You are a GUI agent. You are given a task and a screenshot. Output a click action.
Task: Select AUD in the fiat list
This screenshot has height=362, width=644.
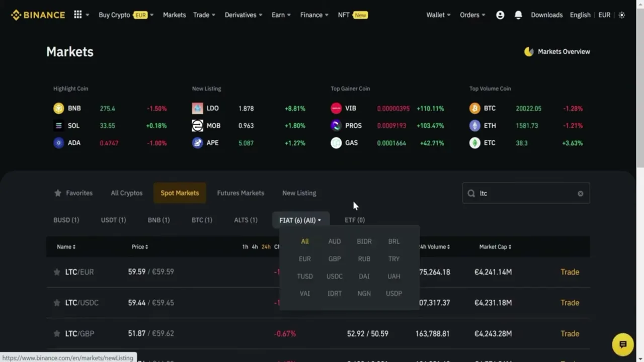(x=335, y=242)
